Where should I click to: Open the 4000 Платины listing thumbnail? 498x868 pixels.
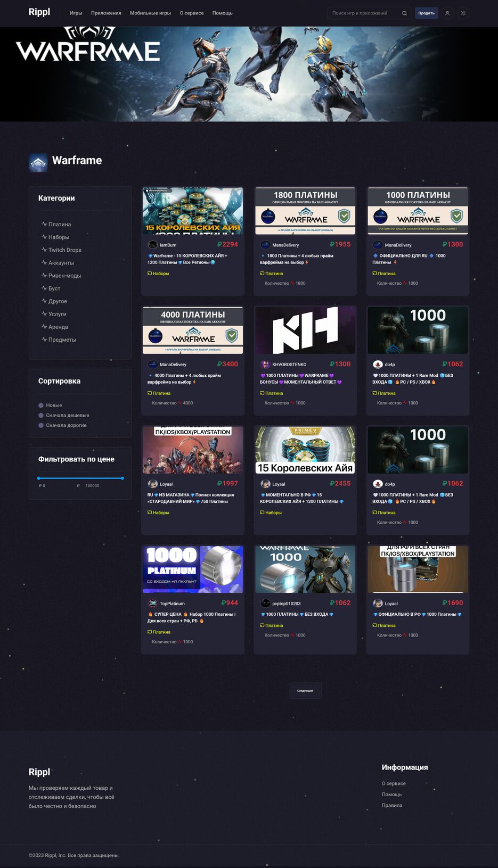(x=193, y=330)
